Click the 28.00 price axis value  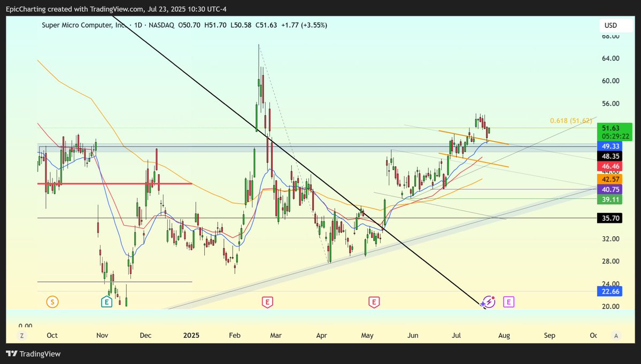coord(611,261)
